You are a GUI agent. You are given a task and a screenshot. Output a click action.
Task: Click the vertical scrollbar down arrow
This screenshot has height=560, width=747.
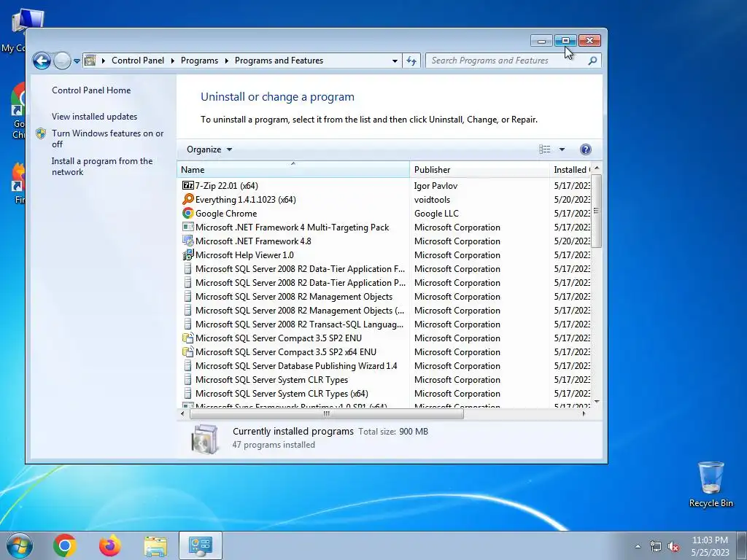pyautogui.click(x=597, y=402)
